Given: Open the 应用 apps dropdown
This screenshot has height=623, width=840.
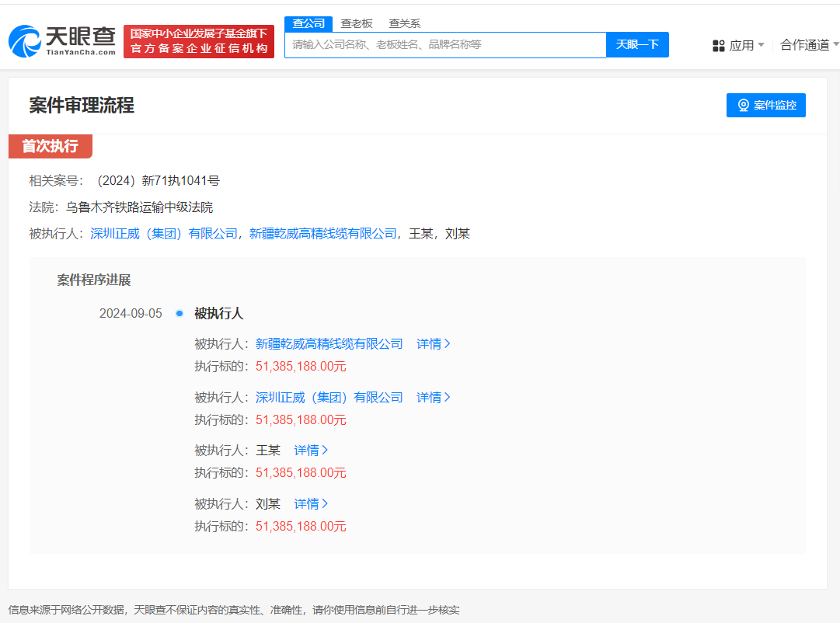Looking at the screenshot, I should [738, 46].
